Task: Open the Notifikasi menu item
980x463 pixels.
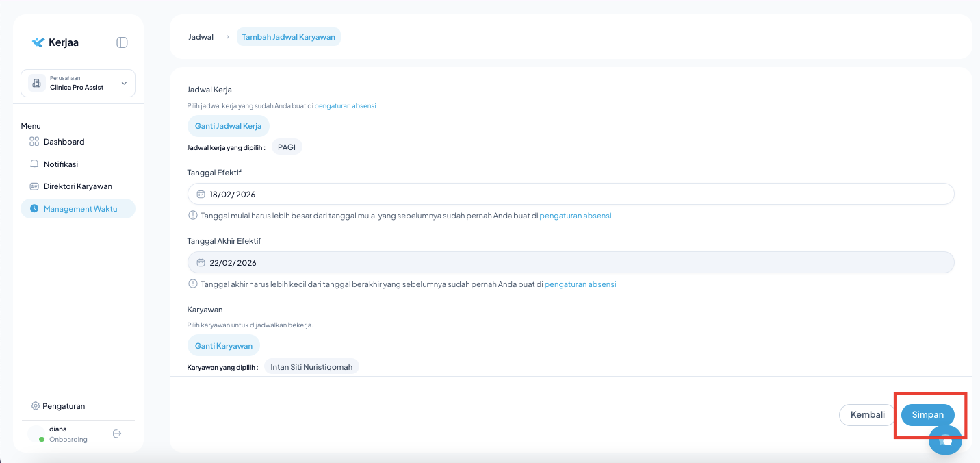Action: [x=60, y=164]
